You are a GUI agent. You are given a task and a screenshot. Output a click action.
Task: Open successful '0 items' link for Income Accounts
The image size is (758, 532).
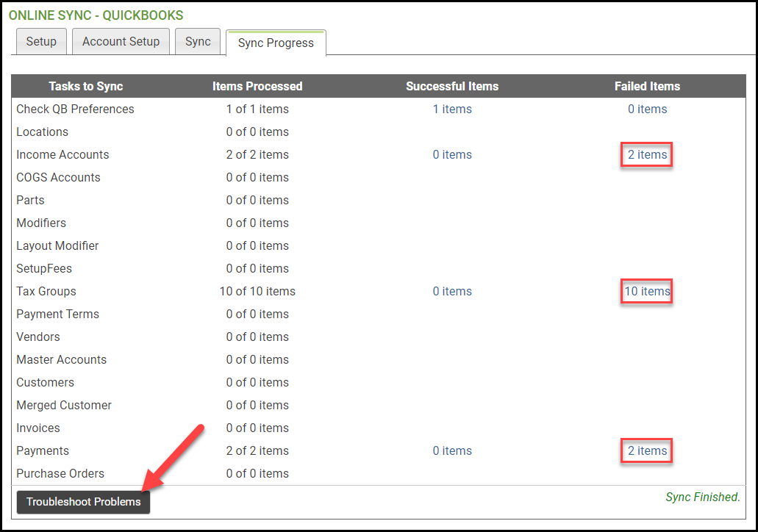(452, 154)
